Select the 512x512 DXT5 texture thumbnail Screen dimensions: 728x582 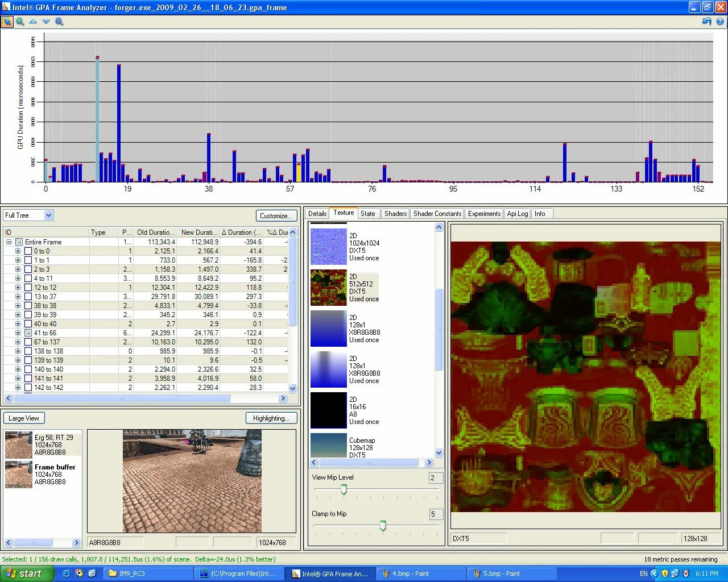click(328, 288)
